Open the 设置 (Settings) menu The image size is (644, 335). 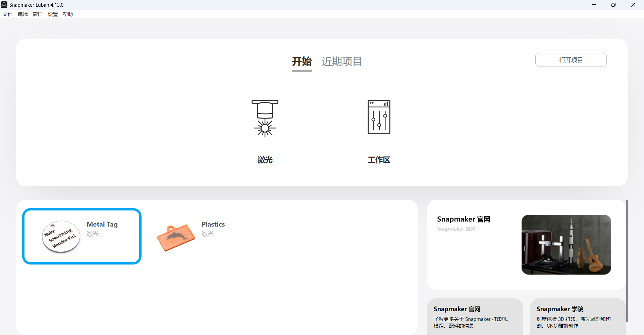pyautogui.click(x=53, y=14)
